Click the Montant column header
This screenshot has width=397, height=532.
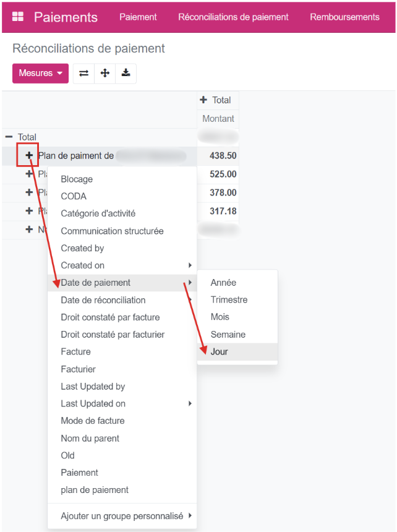tap(218, 119)
